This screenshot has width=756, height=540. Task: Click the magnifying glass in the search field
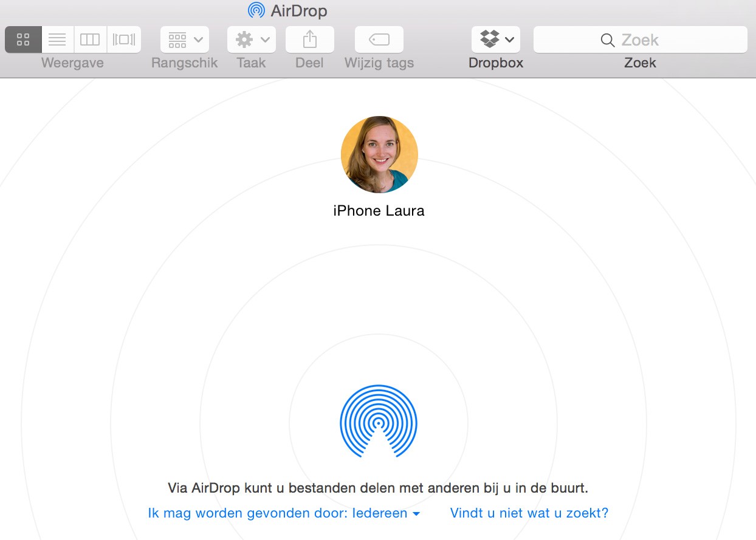pos(608,39)
